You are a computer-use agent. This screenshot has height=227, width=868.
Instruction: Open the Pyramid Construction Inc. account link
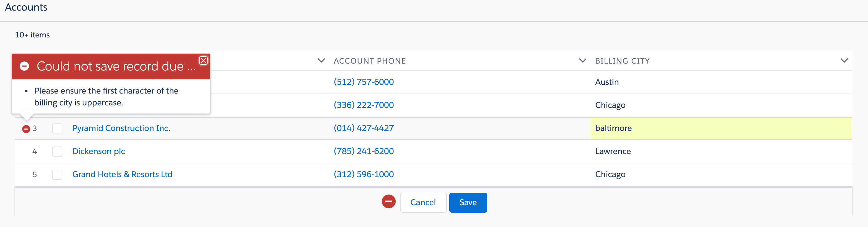[121, 128]
